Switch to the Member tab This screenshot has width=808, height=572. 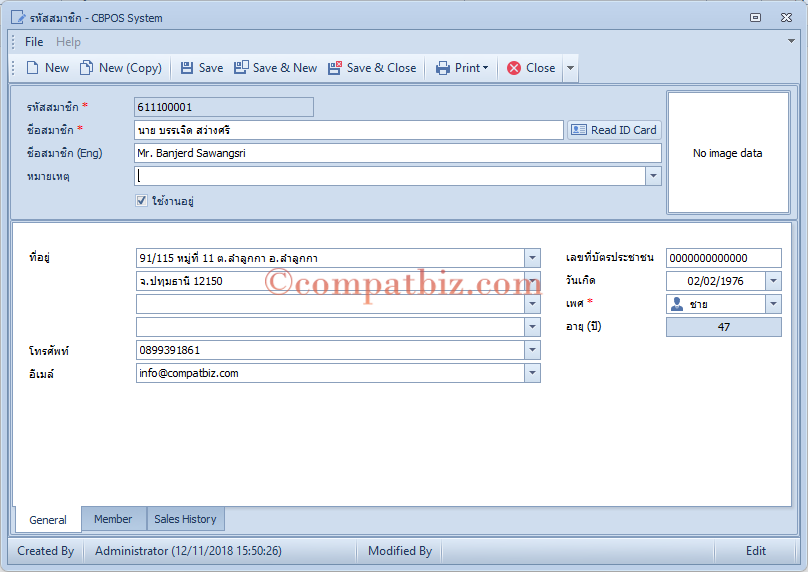113,519
